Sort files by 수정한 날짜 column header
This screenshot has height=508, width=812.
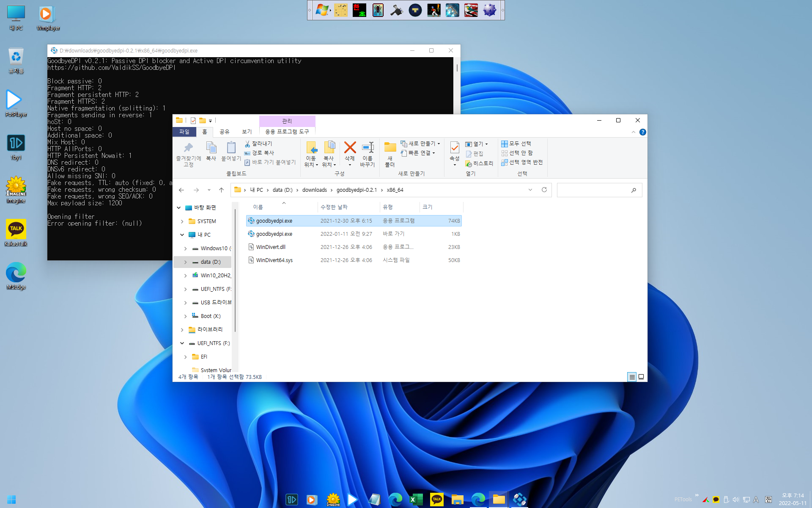(x=349, y=207)
